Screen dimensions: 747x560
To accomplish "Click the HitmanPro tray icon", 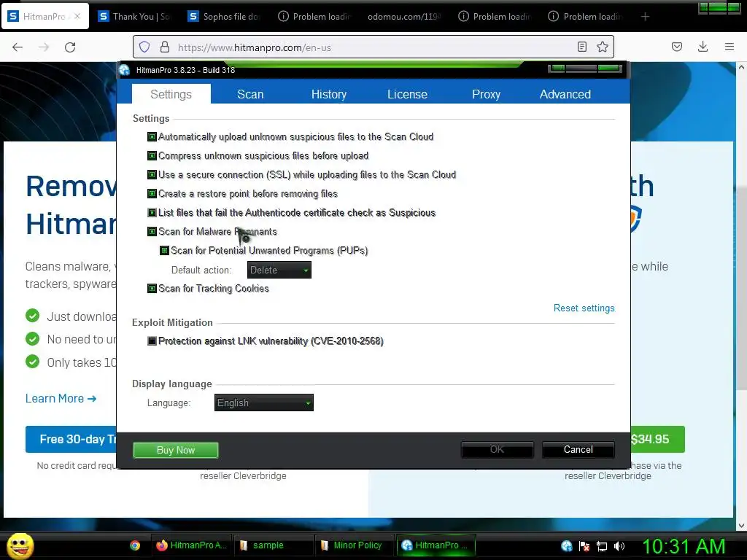I will tap(566, 545).
